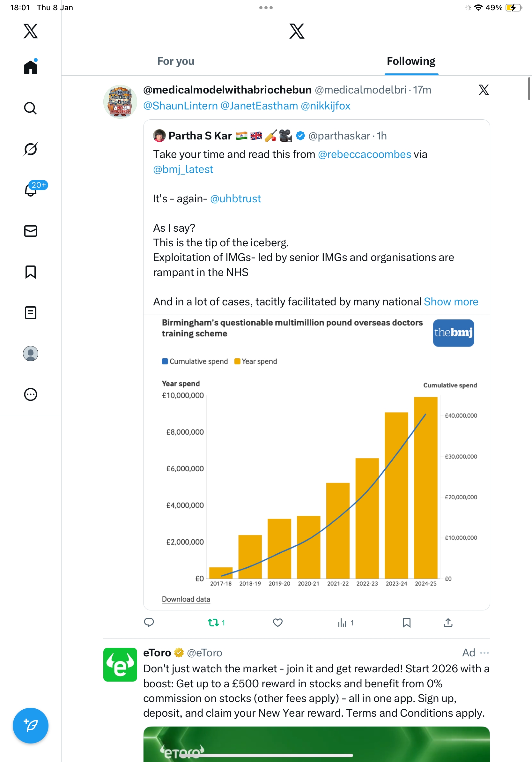Click the Download data link
The height and width of the screenshot is (762, 532).
(186, 599)
